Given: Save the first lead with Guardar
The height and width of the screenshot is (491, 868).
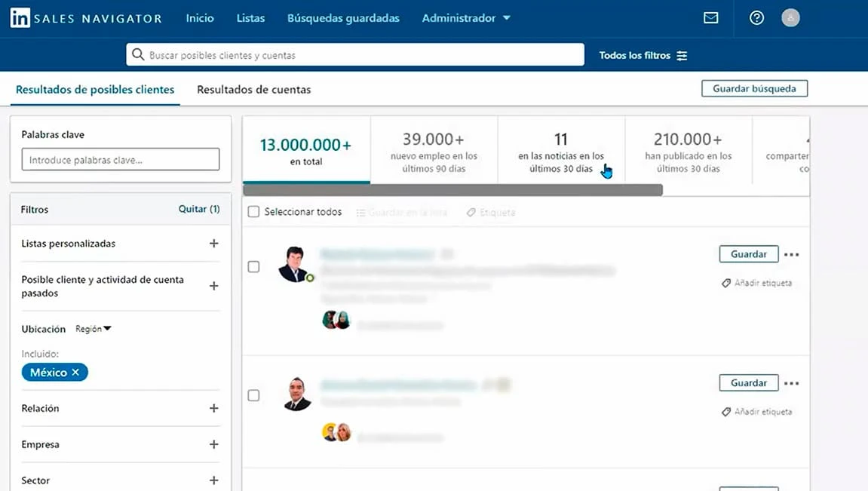Looking at the screenshot, I should point(749,254).
